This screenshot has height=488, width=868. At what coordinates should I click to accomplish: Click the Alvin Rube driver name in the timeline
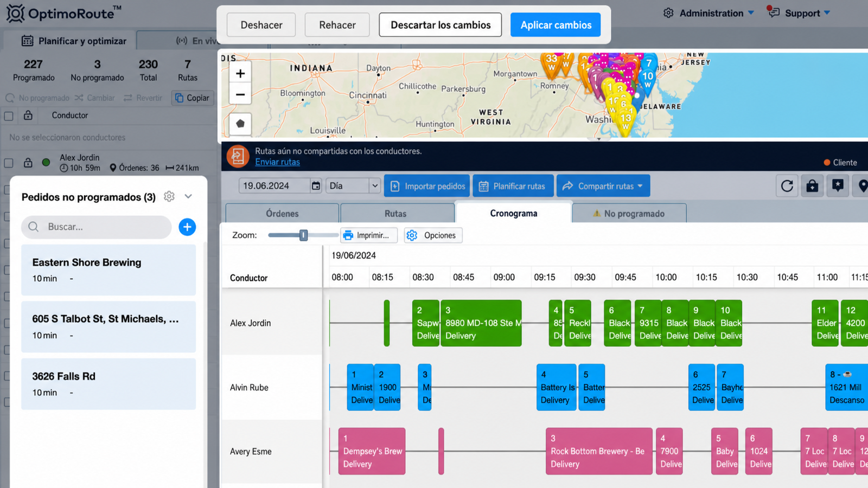pos(249,388)
